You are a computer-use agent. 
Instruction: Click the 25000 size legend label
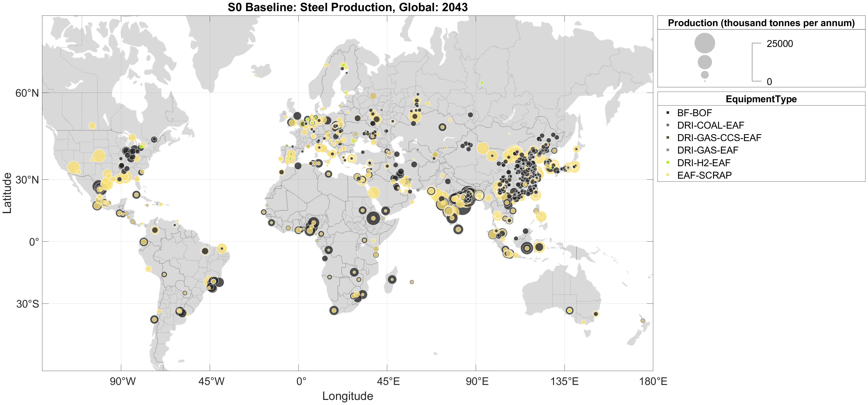[780, 44]
